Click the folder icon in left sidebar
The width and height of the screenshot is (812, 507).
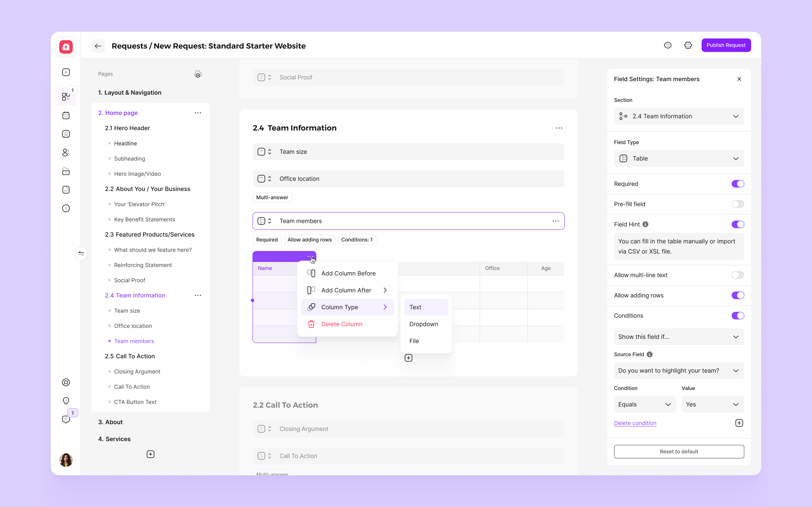point(66,171)
